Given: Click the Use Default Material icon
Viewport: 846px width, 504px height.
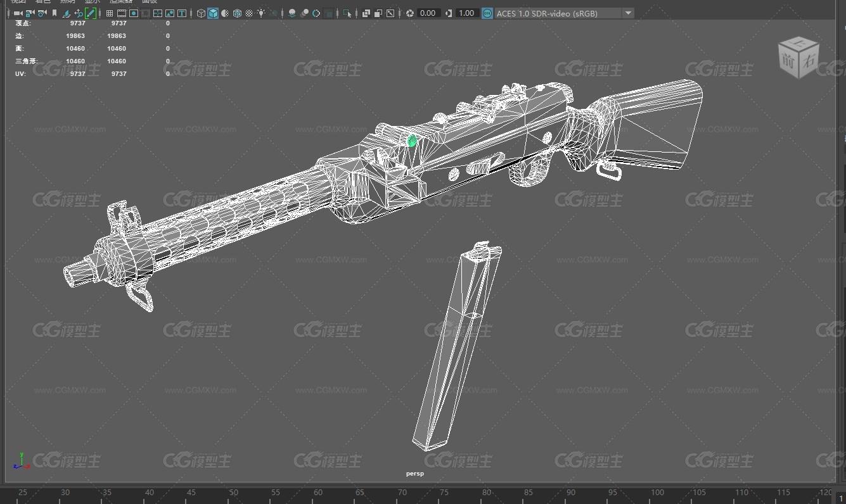Looking at the screenshot, I should pyautogui.click(x=225, y=13).
